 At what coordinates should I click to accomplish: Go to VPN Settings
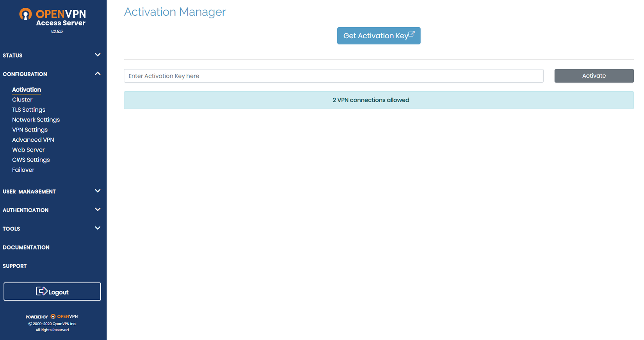30,130
